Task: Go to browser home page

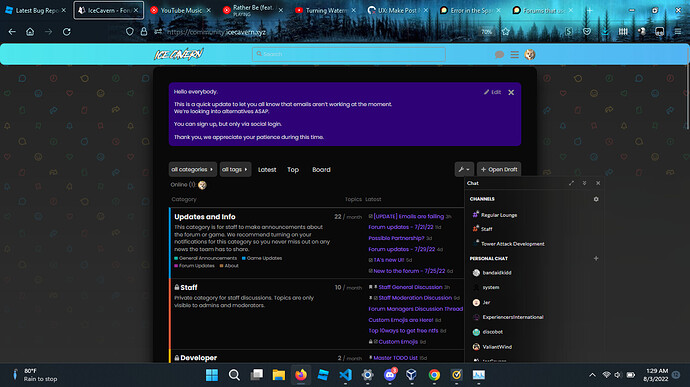Action: click(x=30, y=32)
